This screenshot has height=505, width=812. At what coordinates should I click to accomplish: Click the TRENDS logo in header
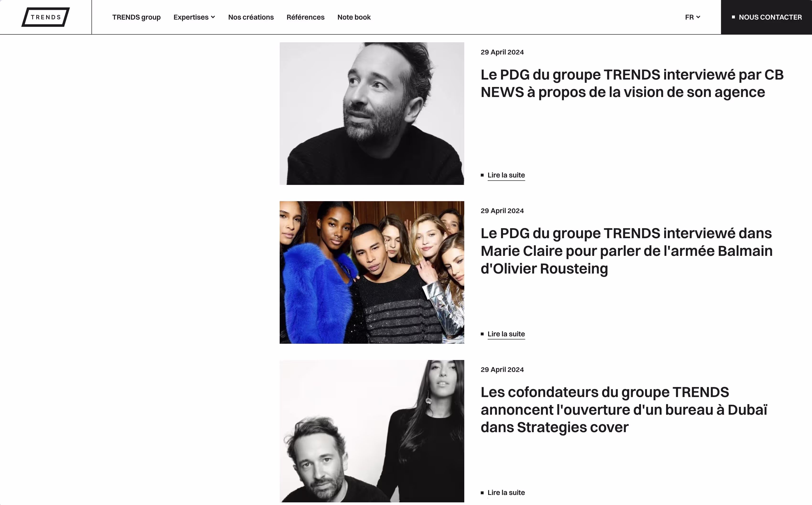tap(46, 17)
